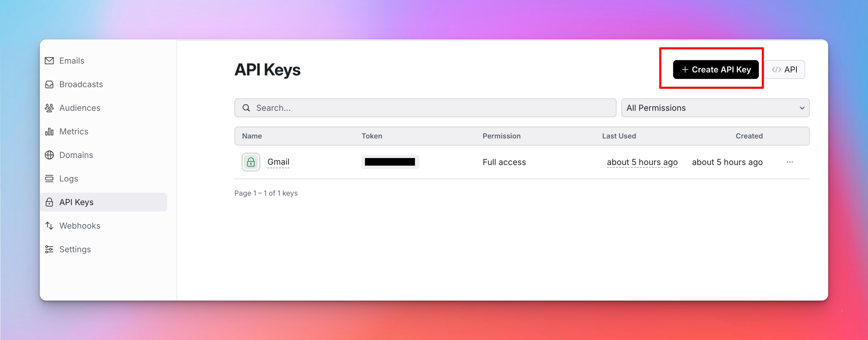Screen dimensions: 868x340
Task: Click the redacted Gmail token field
Action: tap(390, 162)
